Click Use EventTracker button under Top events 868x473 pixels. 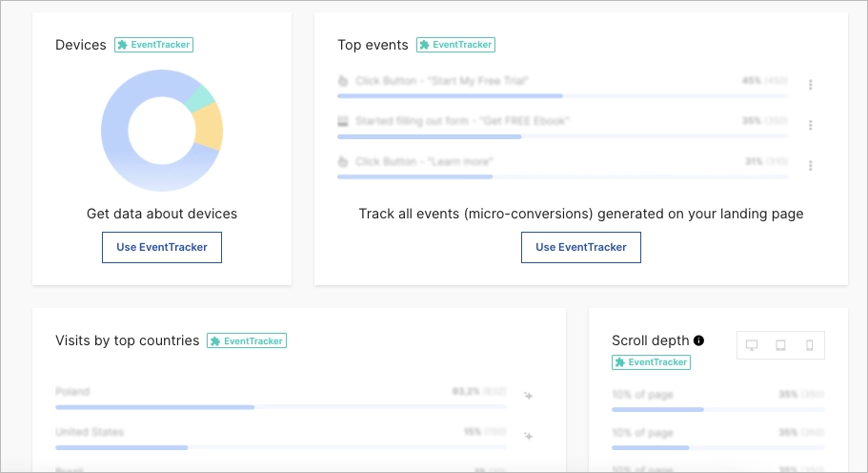(580, 248)
